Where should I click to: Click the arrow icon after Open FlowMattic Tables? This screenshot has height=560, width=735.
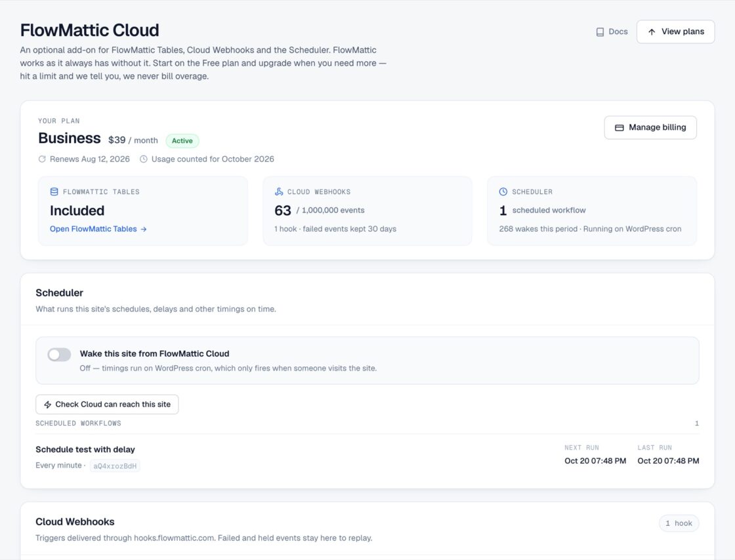click(x=144, y=229)
